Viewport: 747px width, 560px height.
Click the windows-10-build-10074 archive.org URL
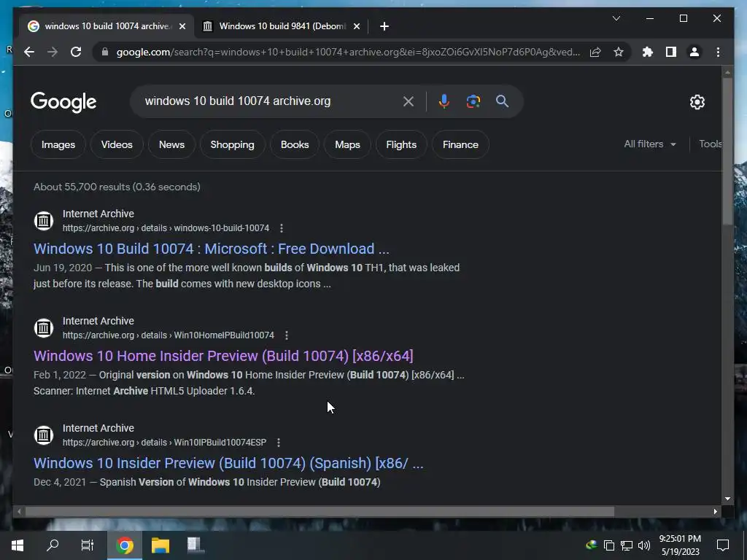(166, 228)
